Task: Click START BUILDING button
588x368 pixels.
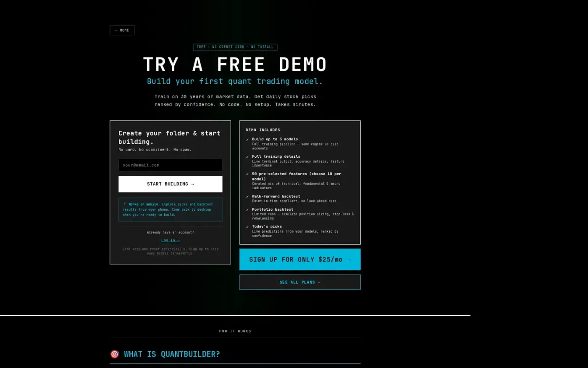Action: (170, 184)
